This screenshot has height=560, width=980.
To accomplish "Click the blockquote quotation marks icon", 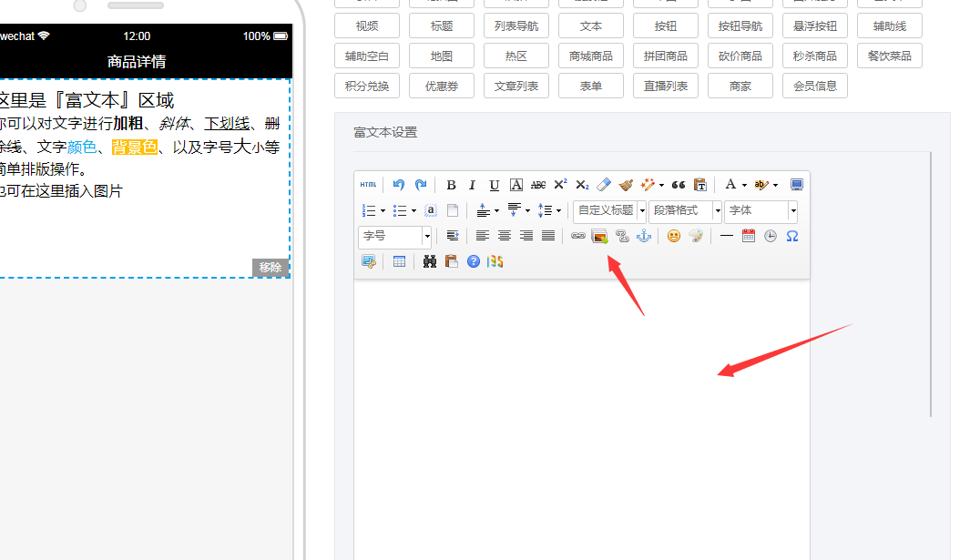I will click(678, 185).
